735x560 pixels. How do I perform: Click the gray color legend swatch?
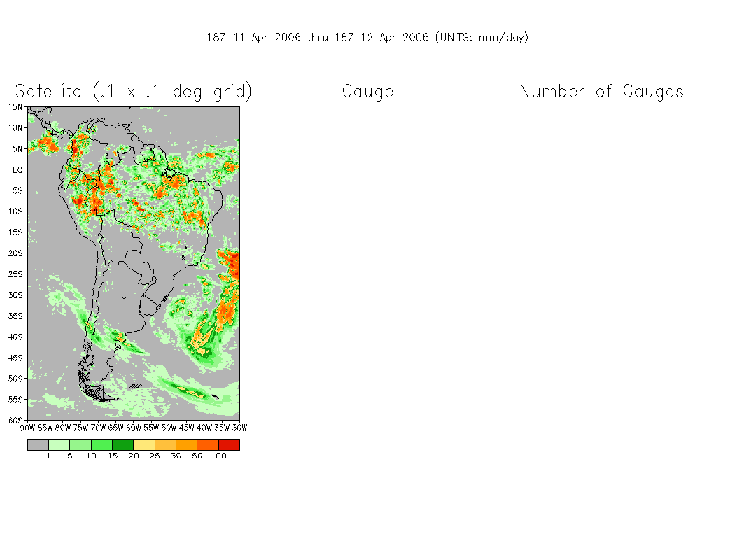click(x=38, y=444)
